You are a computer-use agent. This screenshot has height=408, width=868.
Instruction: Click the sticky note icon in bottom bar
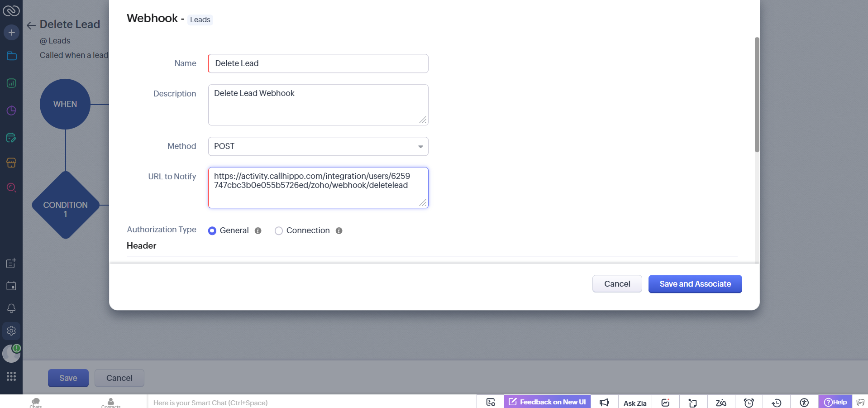coord(693,402)
